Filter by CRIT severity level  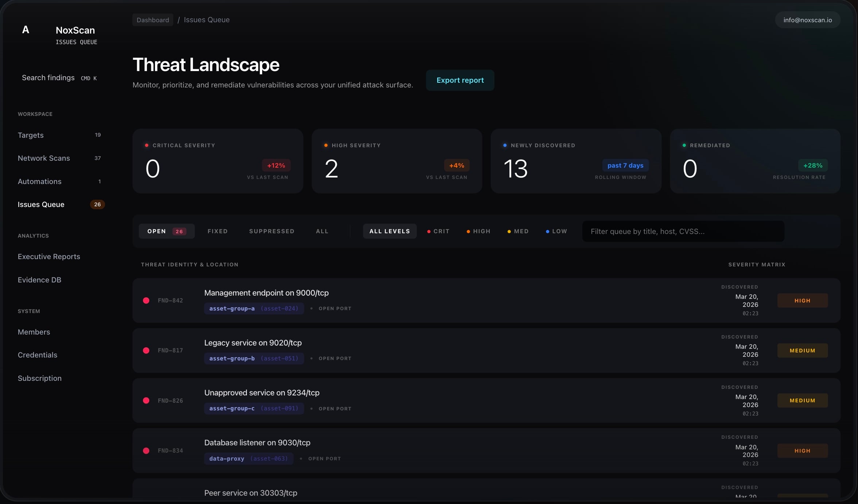click(x=438, y=231)
